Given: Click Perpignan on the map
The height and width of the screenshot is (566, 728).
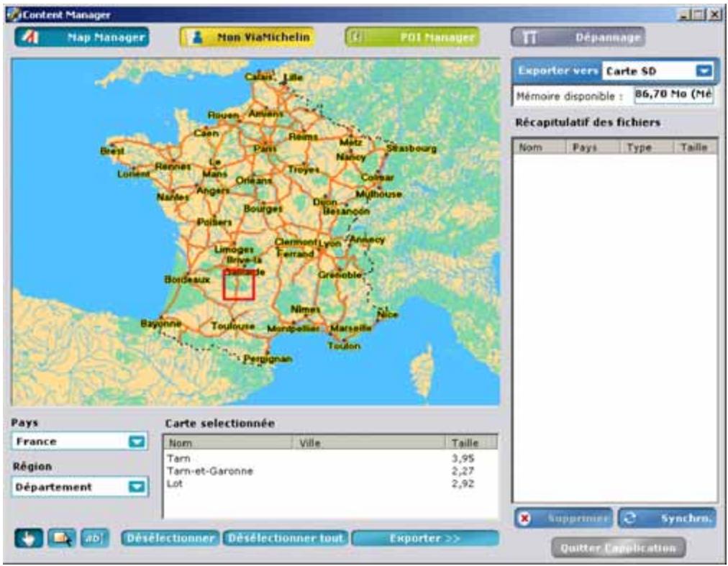Looking at the screenshot, I should point(268,358).
